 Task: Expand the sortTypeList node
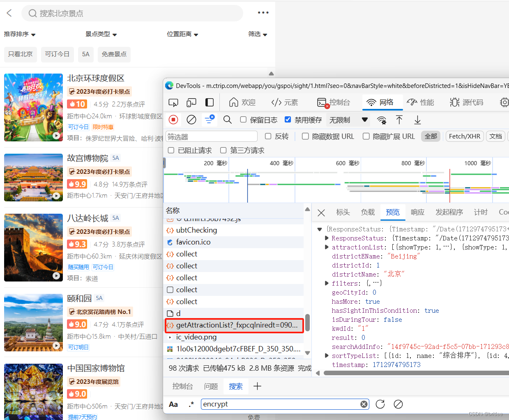click(327, 356)
